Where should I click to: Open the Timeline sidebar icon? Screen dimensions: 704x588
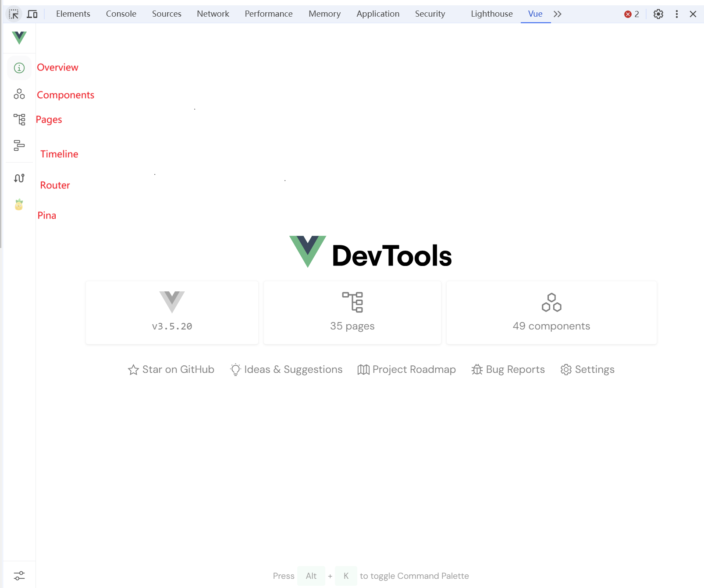pyautogui.click(x=19, y=145)
